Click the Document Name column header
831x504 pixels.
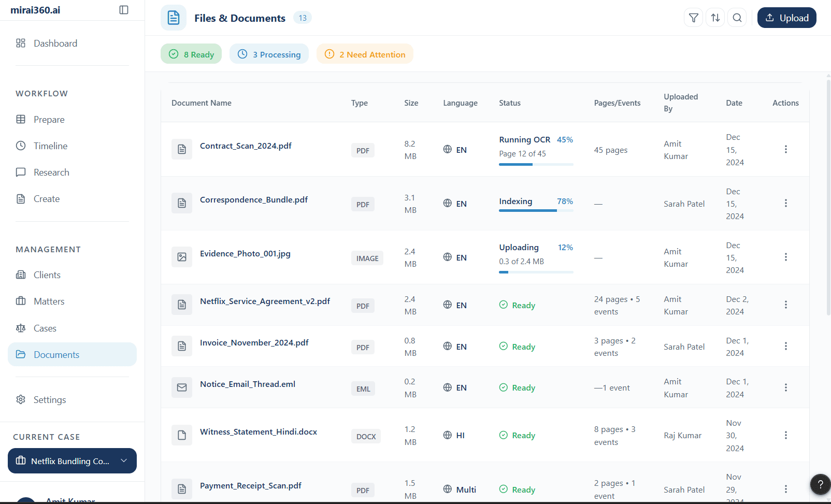[202, 103]
